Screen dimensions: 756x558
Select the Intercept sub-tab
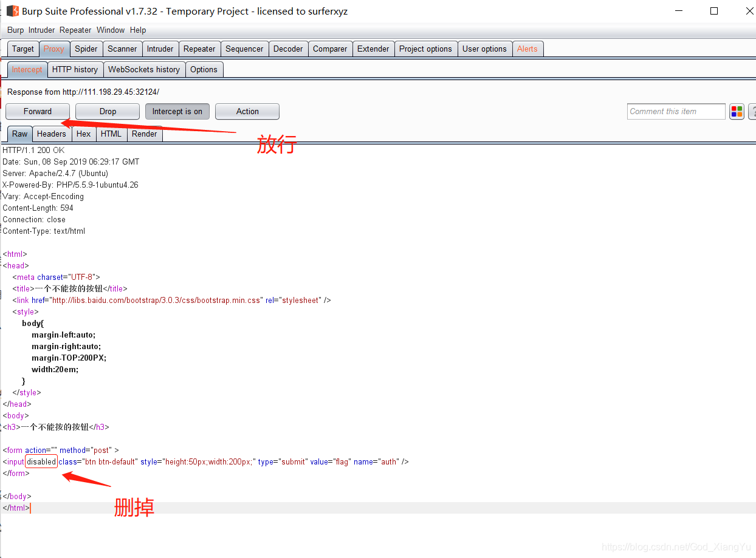point(27,70)
